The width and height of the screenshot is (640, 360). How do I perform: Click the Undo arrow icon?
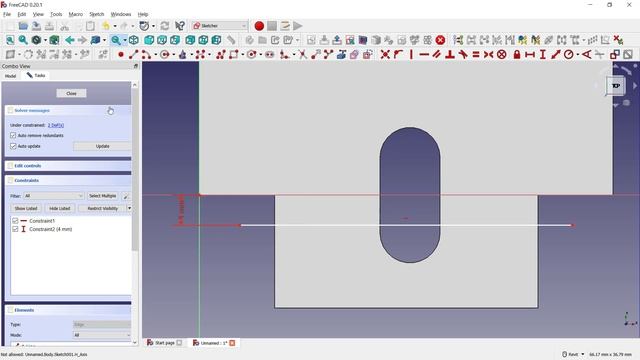click(x=106, y=26)
